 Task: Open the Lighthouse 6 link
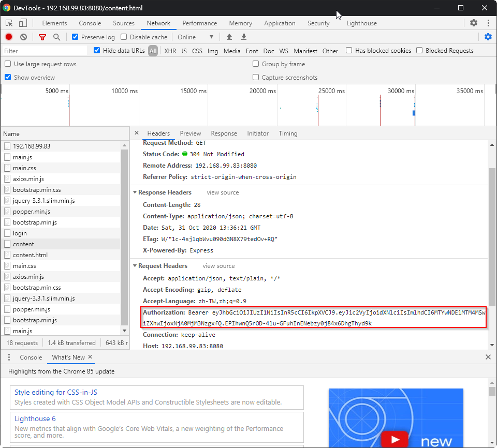35,419
